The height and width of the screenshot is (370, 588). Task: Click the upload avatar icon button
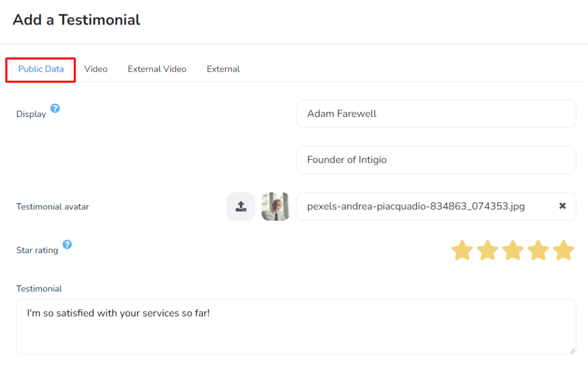tap(241, 207)
